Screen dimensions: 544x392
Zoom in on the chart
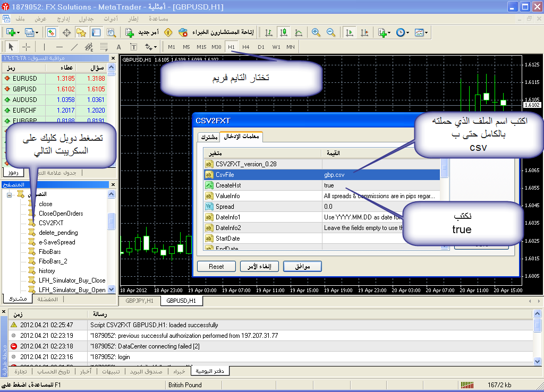coord(316,32)
